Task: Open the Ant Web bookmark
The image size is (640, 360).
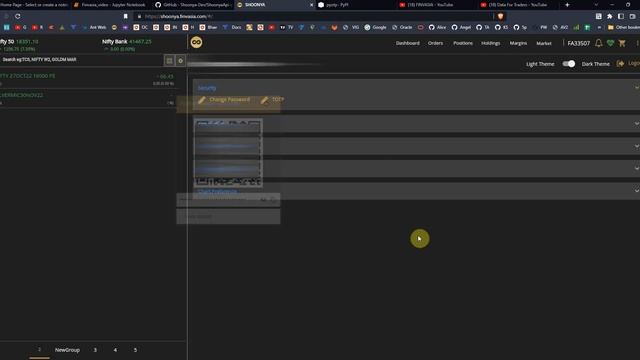Action: tap(94, 27)
